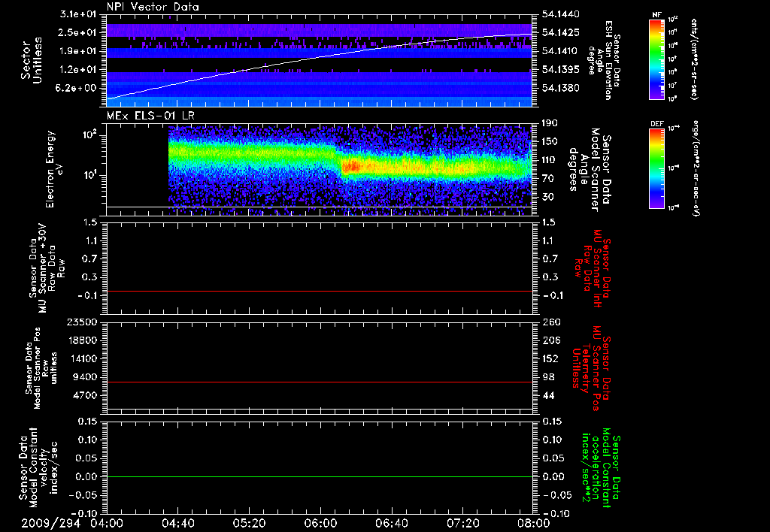
Task: Click the NF color scale bar
Action: coord(656,59)
